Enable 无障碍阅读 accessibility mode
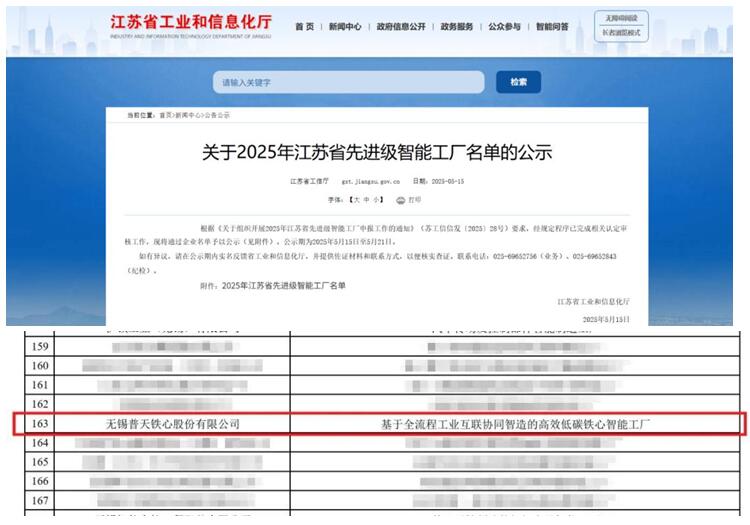This screenshot has height=525, width=750. (625, 18)
